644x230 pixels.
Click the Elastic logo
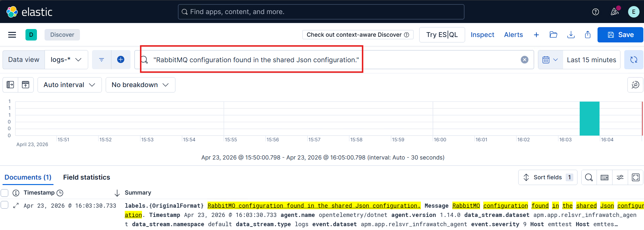(x=29, y=12)
